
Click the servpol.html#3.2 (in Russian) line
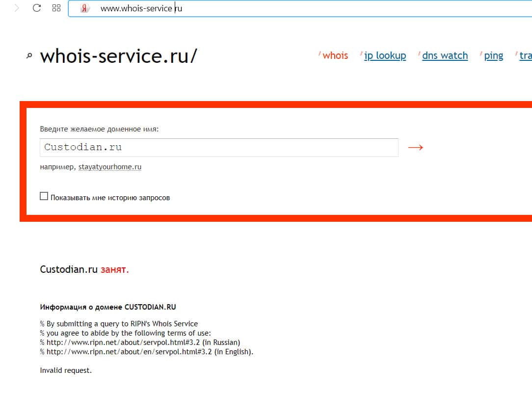coord(140,342)
